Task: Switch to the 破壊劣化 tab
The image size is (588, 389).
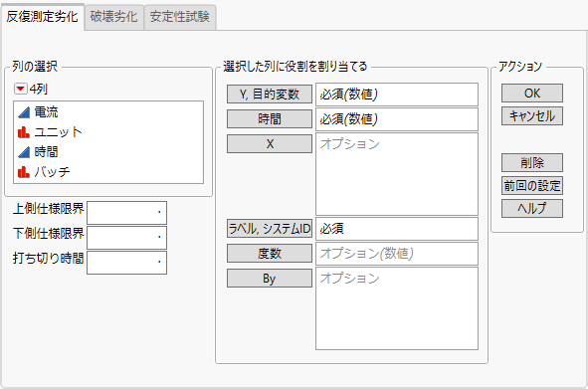Action: [x=114, y=17]
